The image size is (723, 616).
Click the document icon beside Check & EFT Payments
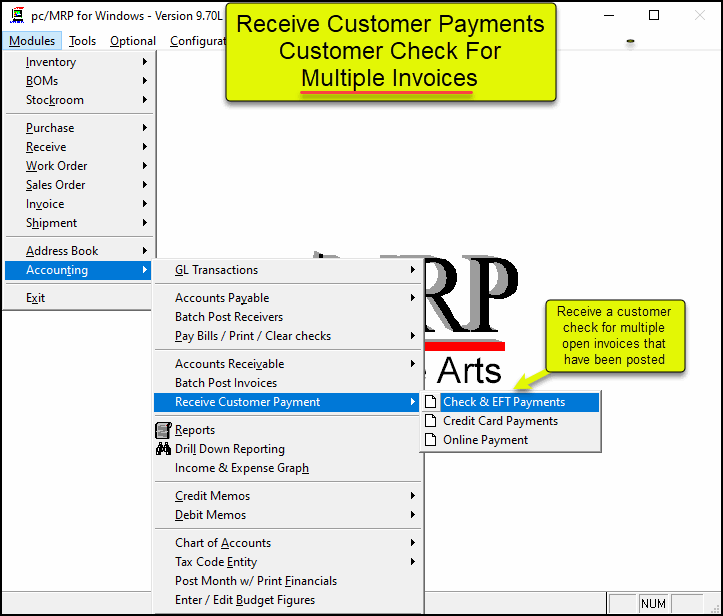pyautogui.click(x=431, y=402)
